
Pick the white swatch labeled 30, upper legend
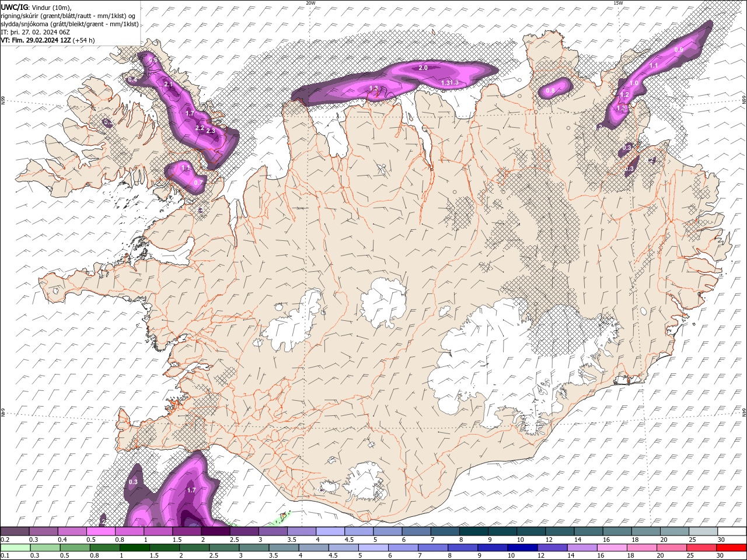coord(732,531)
